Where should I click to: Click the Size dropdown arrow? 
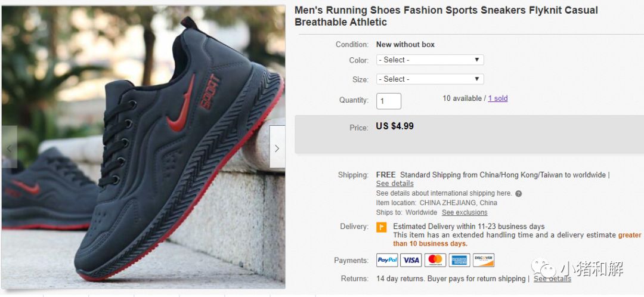[477, 79]
